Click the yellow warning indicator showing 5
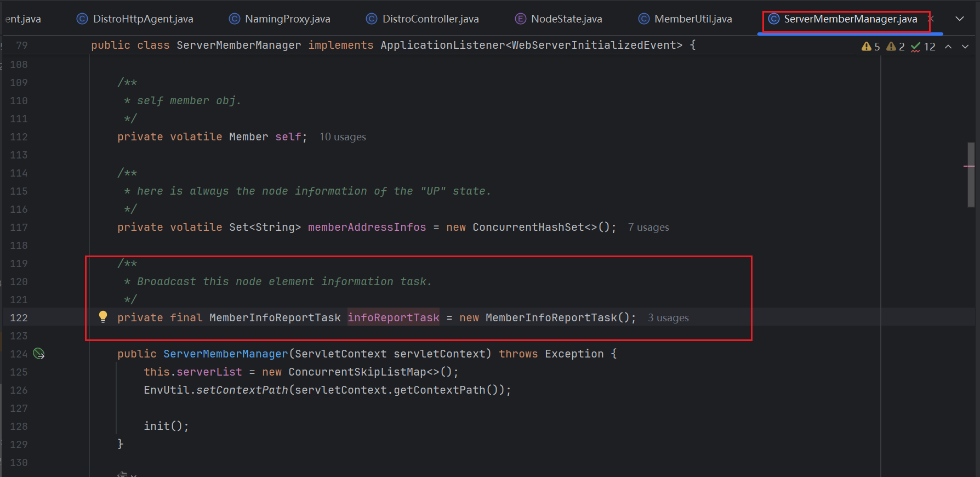The height and width of the screenshot is (477, 980). coord(870,47)
